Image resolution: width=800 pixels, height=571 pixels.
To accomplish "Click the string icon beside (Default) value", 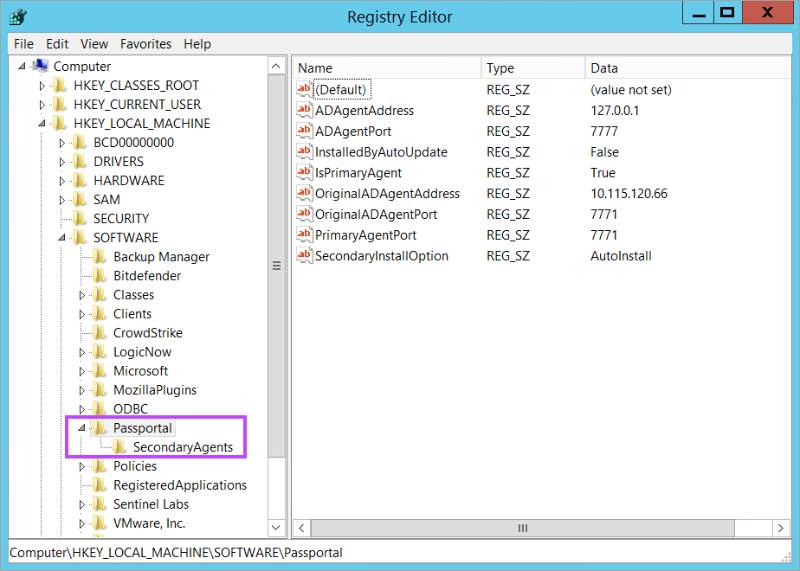I will (x=304, y=89).
